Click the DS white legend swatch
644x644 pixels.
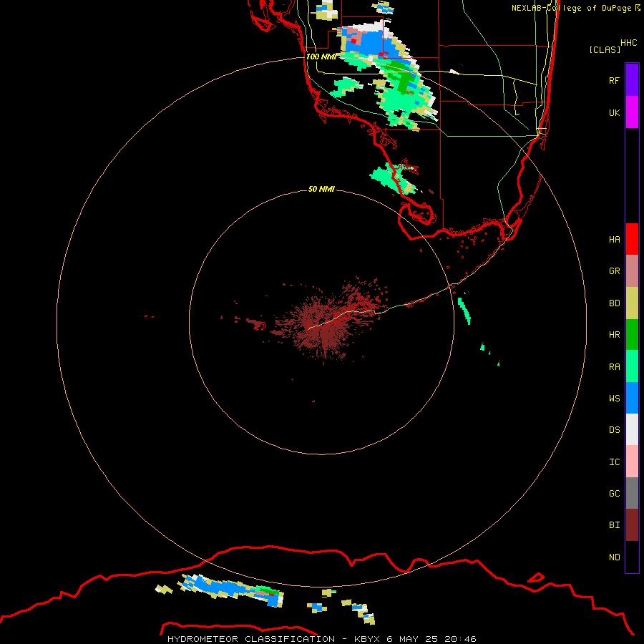click(632, 429)
